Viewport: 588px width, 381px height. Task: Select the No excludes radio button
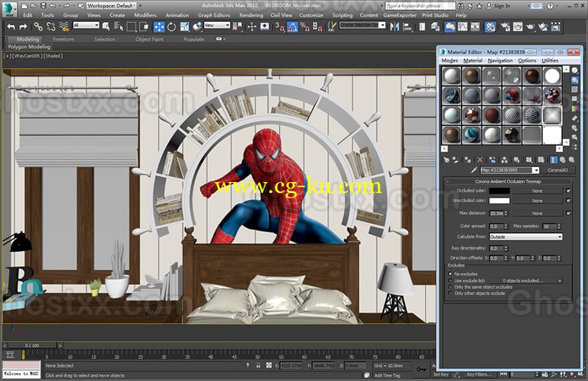450,274
